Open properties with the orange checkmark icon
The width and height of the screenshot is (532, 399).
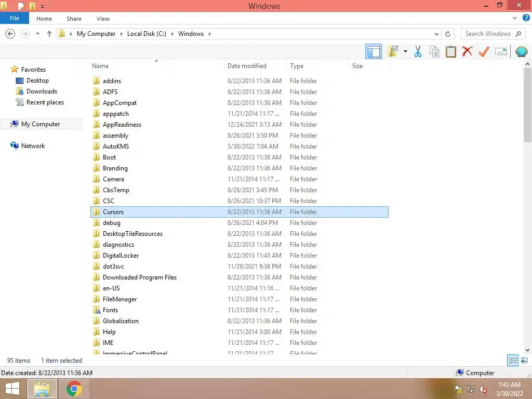(484, 51)
